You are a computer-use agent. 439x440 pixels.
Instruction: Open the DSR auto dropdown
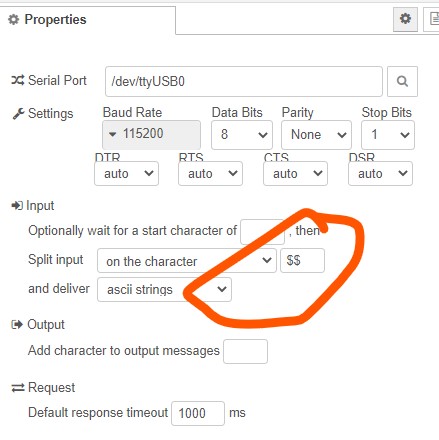click(380, 173)
